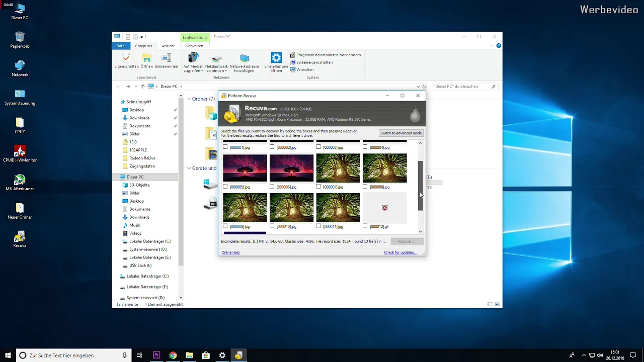
Task: Refresh the Explorer address bar
Action: (424, 86)
